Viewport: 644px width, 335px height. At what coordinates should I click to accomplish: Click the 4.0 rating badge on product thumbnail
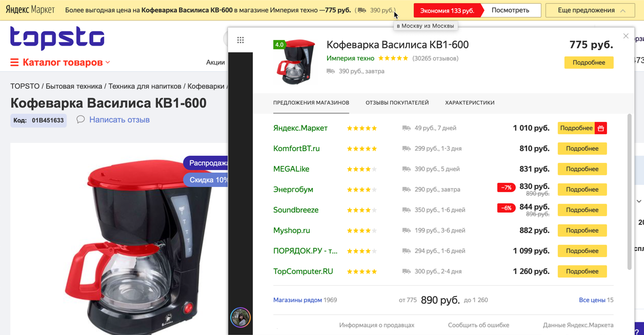tap(279, 45)
